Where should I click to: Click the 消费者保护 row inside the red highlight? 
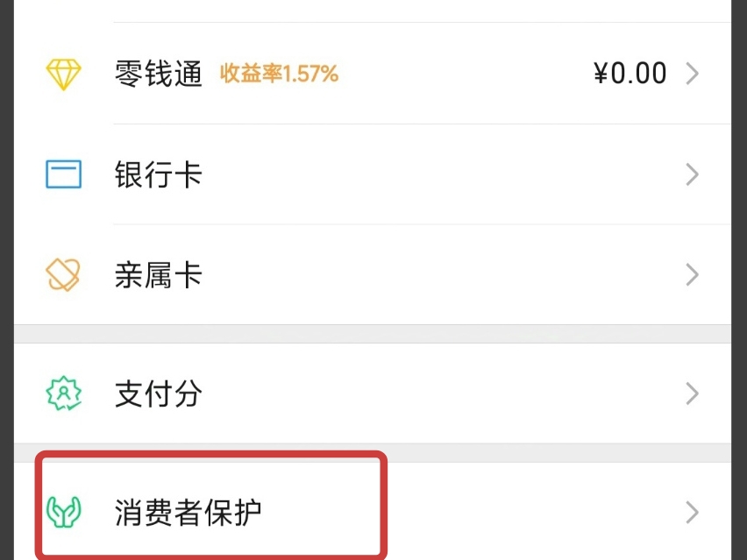tap(210, 507)
